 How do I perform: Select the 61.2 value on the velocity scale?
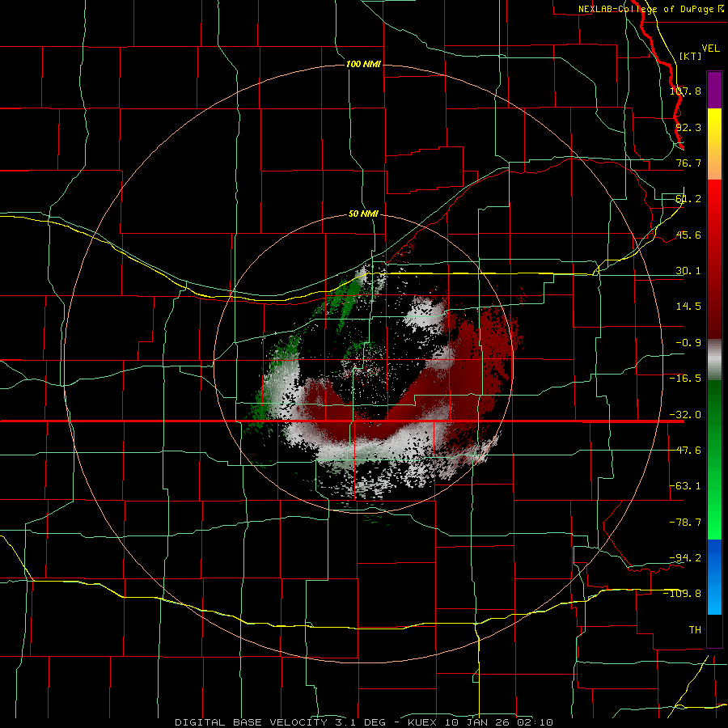(688, 199)
